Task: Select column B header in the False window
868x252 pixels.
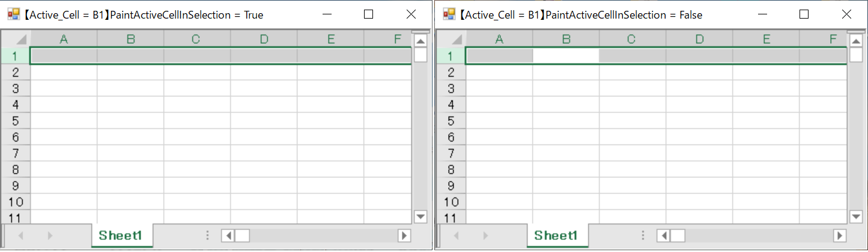Action: (x=566, y=39)
